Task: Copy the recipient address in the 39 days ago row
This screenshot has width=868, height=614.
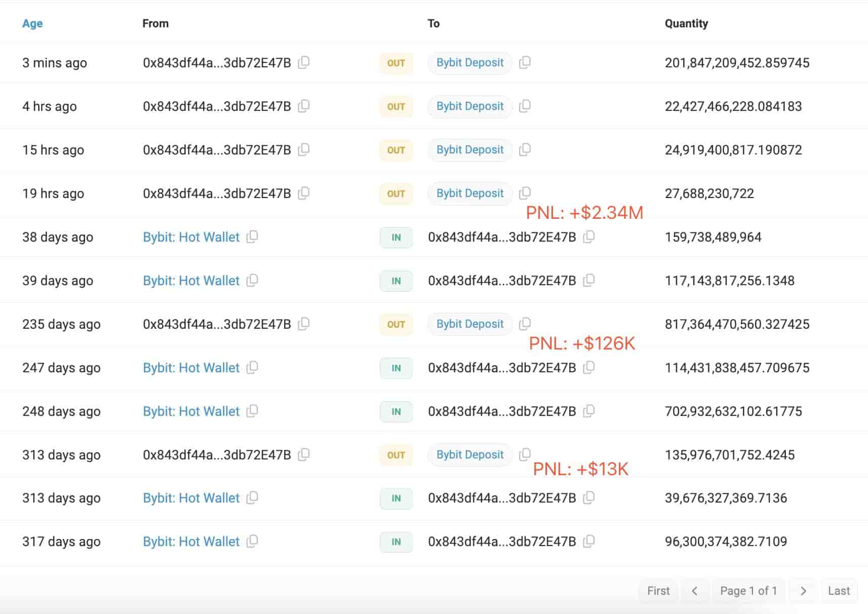Action: [589, 280]
